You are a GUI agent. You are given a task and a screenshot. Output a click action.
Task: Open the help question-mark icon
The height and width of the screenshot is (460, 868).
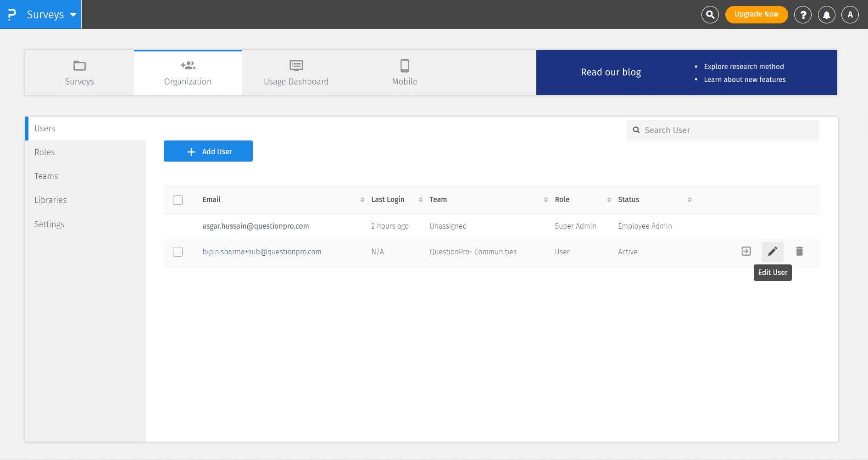click(x=802, y=14)
